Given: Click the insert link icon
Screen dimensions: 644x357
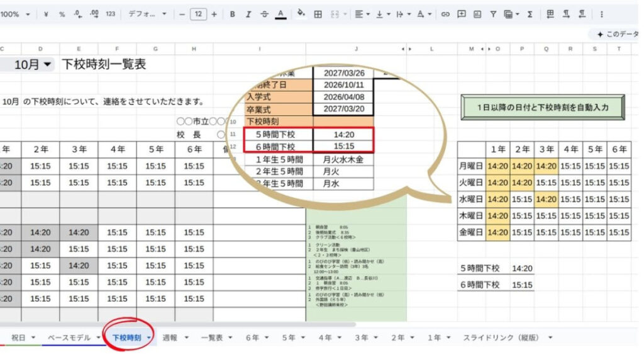Looking at the screenshot, I should coord(445,14).
